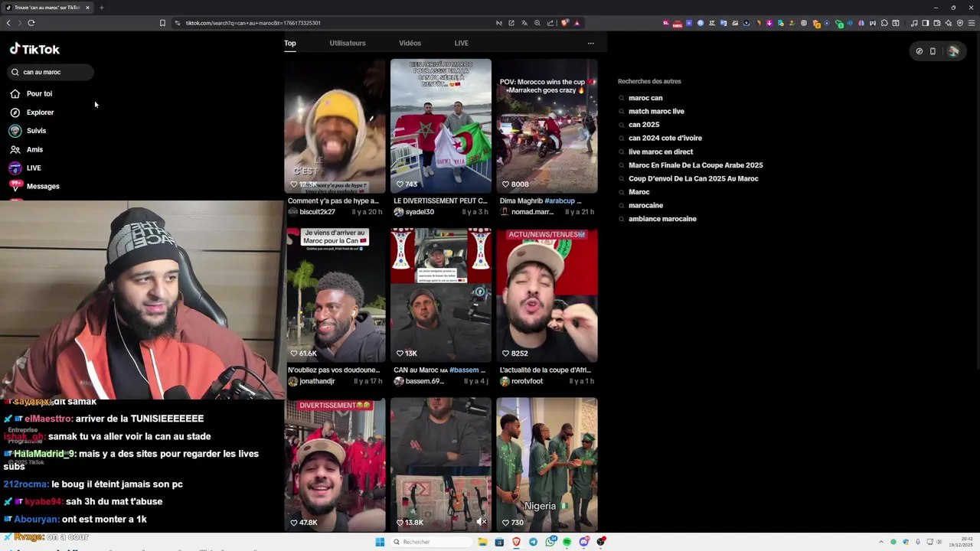The height and width of the screenshot is (551, 980).
Task: Click the #arabcup hashtag link
Action: point(560,201)
